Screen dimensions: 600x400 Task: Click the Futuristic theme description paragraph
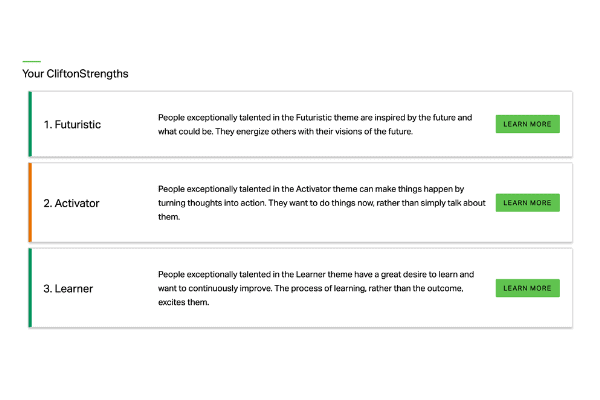pos(315,124)
